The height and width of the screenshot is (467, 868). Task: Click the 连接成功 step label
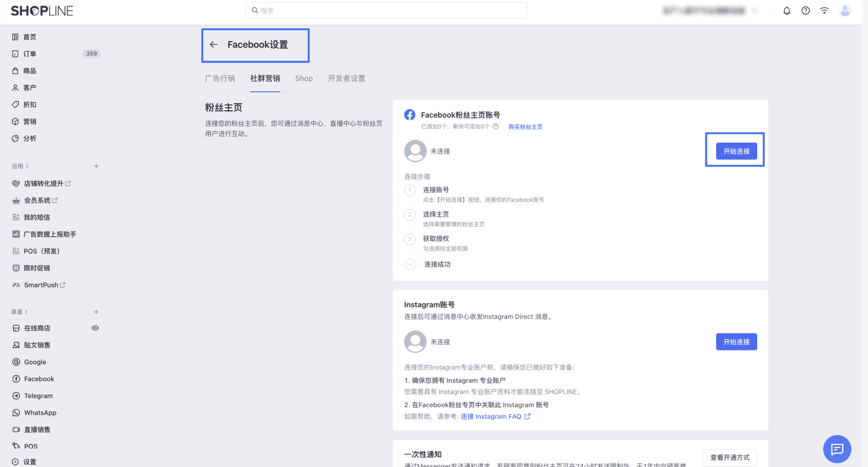pos(438,264)
